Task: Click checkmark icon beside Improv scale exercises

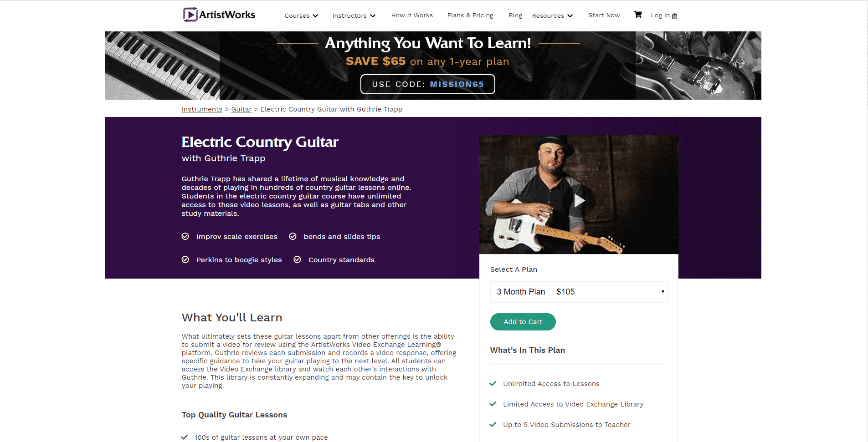Action: pyautogui.click(x=185, y=236)
